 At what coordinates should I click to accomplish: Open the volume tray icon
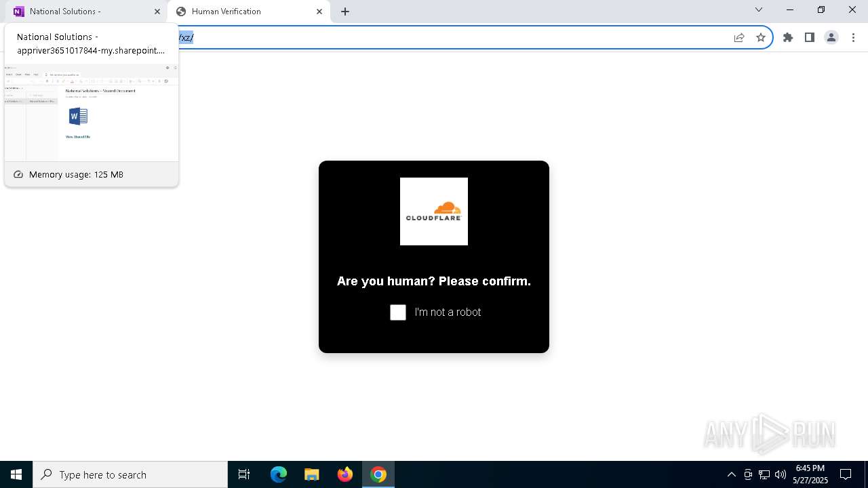[781, 474]
